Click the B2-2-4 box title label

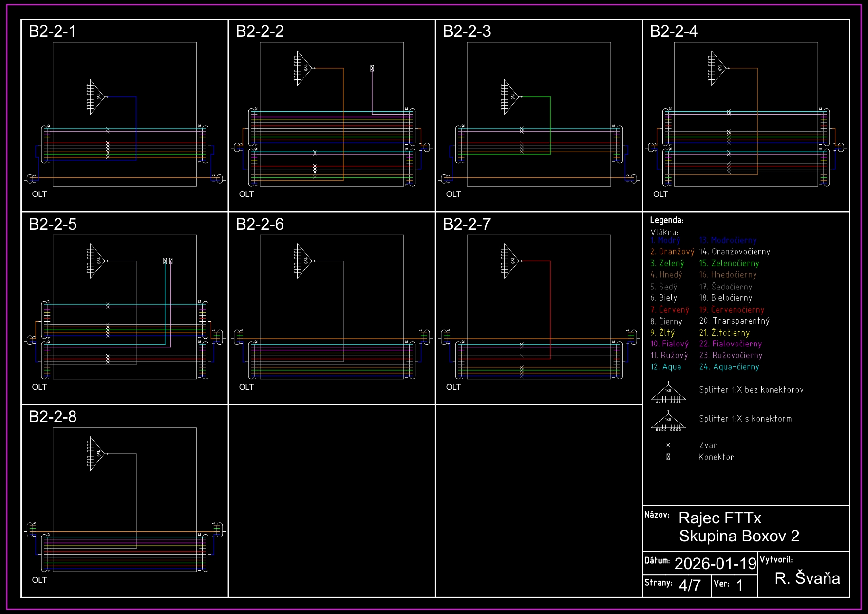tap(674, 31)
